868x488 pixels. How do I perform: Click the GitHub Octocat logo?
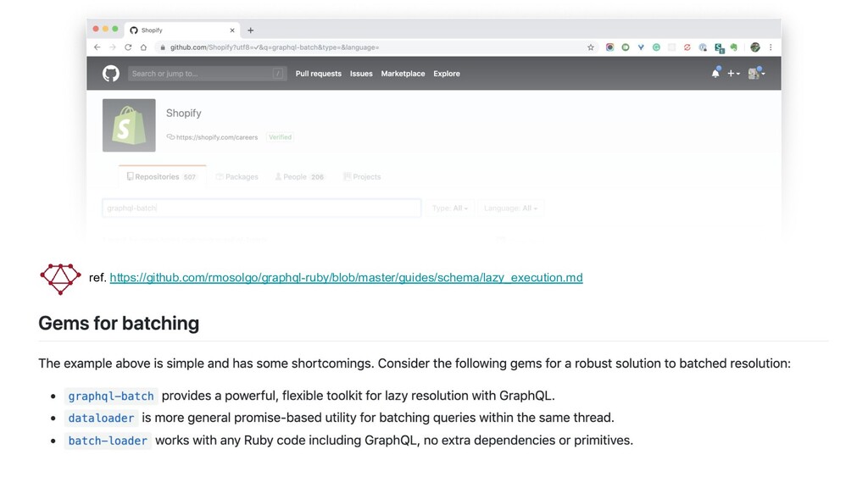click(x=111, y=74)
